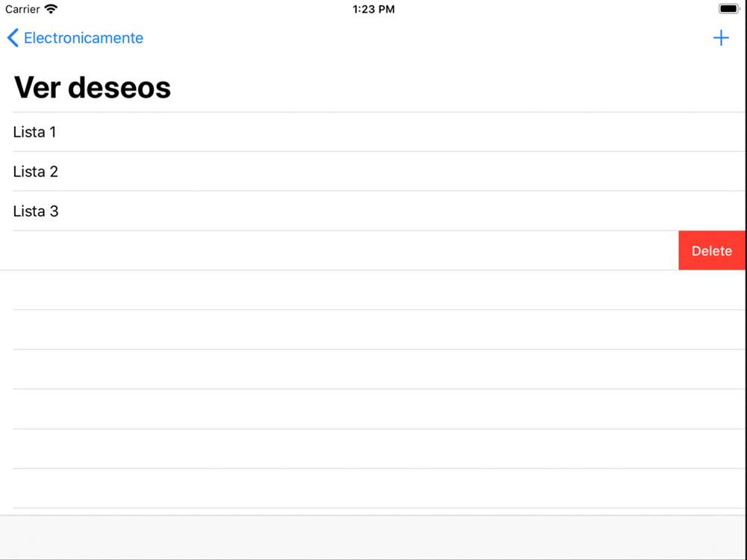Confirm the red Delete button

pos(712,250)
